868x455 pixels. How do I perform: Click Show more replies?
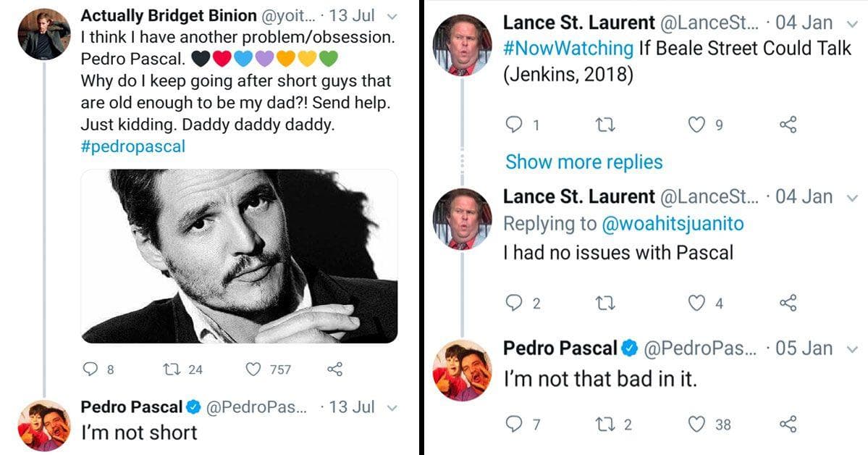[x=583, y=162]
